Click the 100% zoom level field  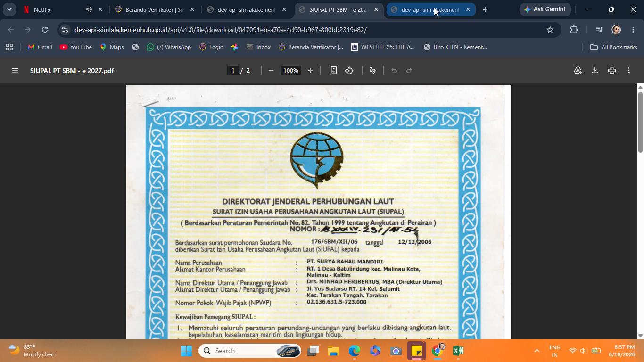pos(290,70)
